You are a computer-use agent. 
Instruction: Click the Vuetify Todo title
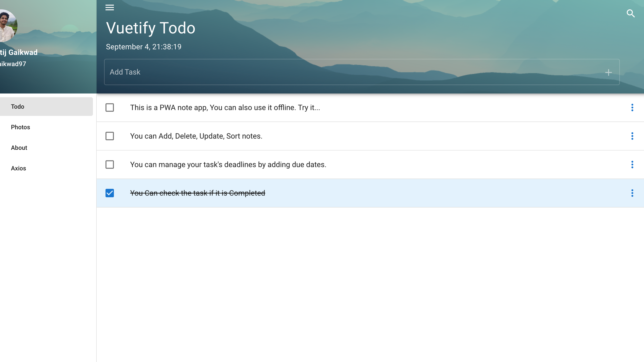tap(150, 28)
